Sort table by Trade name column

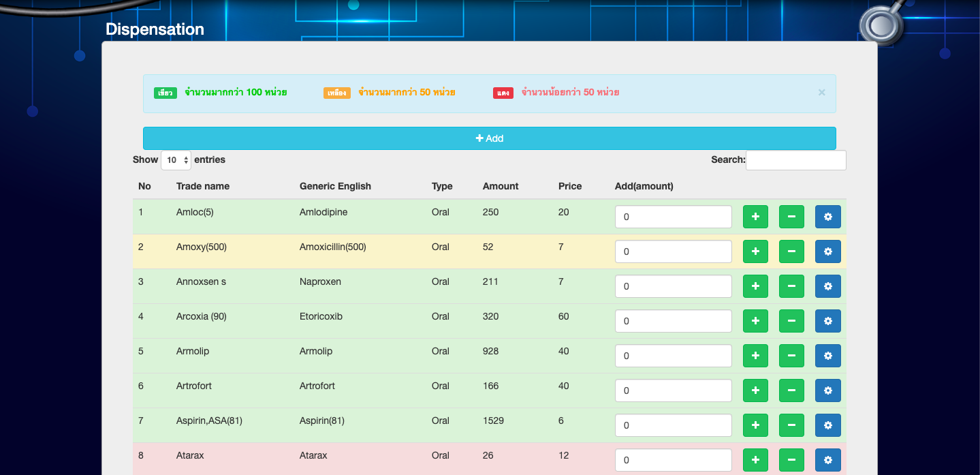coord(202,186)
